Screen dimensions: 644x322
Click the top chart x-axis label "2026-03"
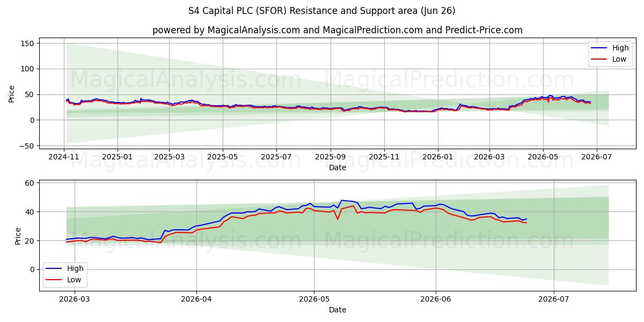(x=489, y=157)
